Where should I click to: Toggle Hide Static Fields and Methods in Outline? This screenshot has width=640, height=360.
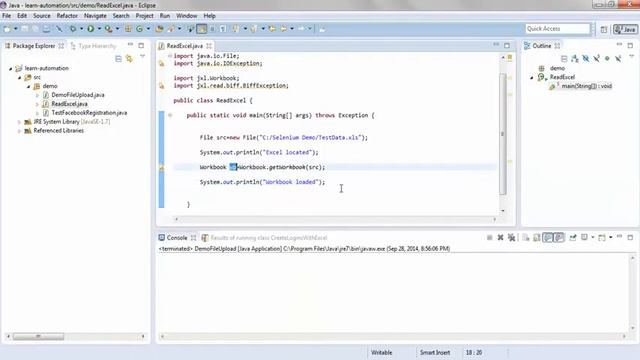pos(597,59)
